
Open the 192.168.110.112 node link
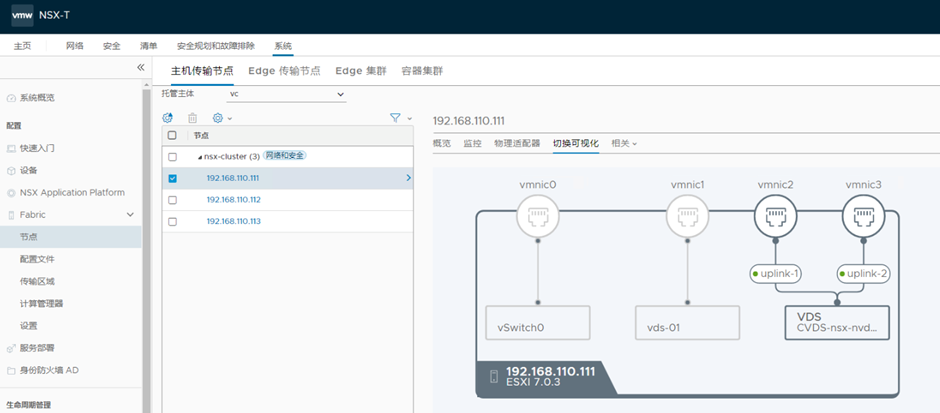click(233, 200)
